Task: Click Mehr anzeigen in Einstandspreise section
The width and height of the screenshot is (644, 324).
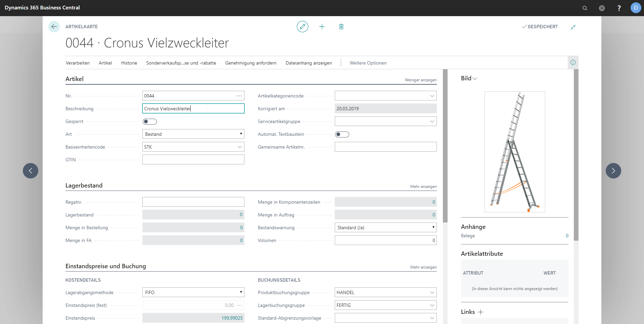Action: pos(423,267)
